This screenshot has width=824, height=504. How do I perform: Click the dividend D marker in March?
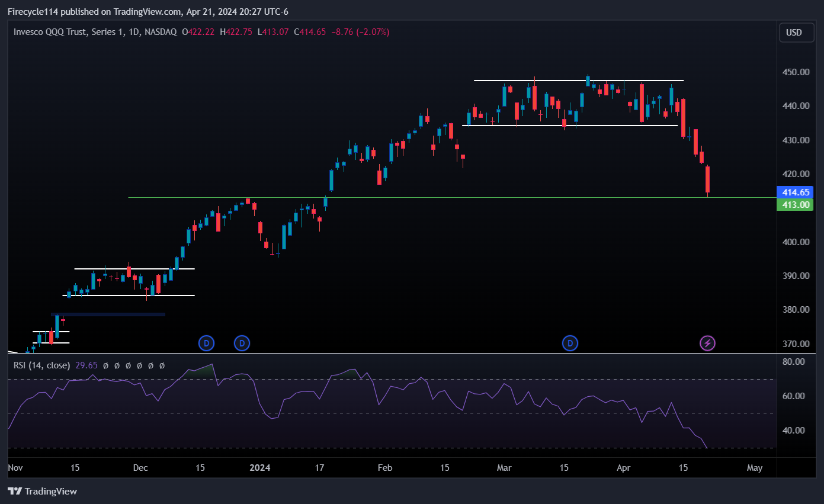click(x=570, y=343)
